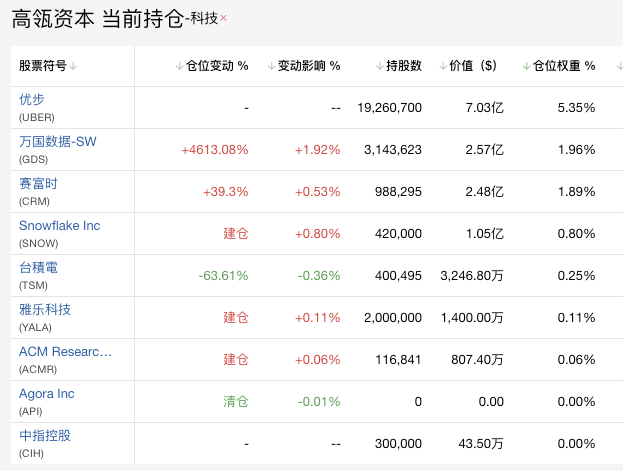
Task: Click the (API) ticker text
Action: [x=31, y=412]
